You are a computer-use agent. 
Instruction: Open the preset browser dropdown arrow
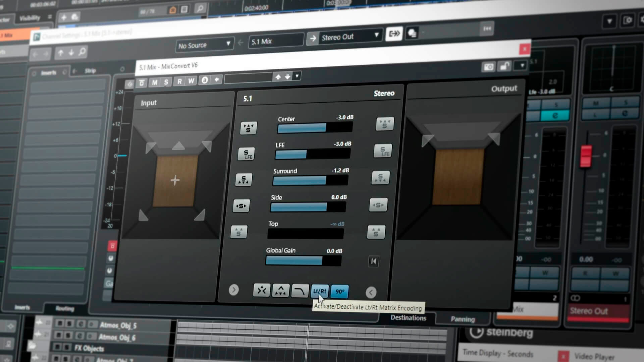pyautogui.click(x=297, y=76)
